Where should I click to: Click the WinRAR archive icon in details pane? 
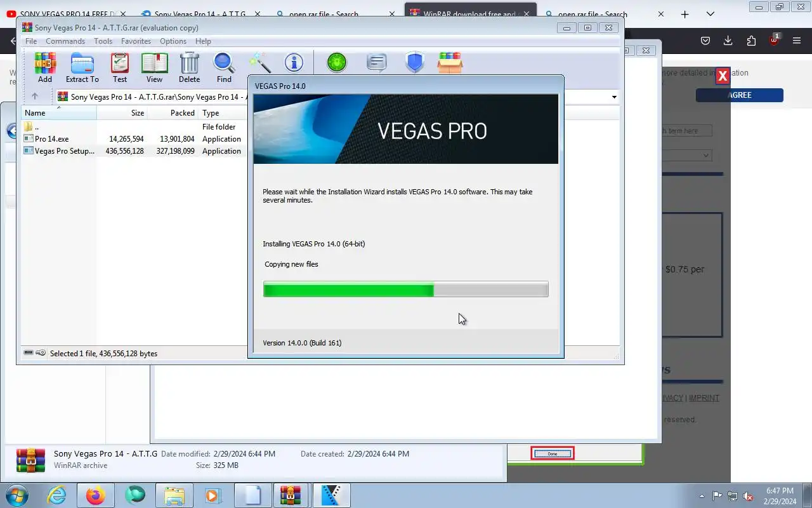[x=30, y=460]
